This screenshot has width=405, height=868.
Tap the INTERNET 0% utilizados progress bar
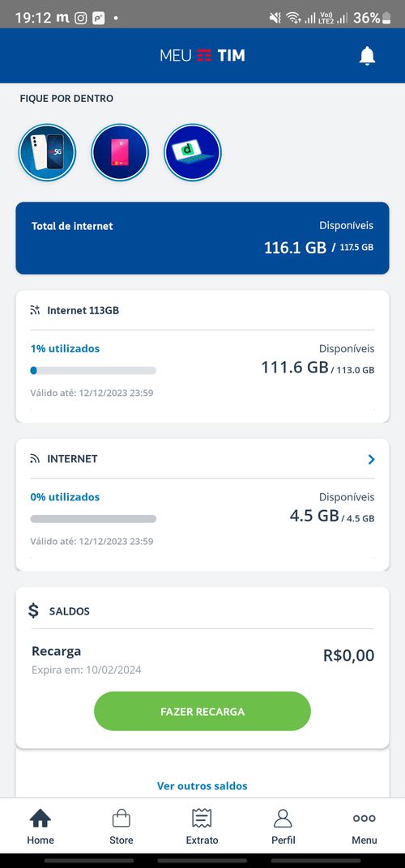93,519
